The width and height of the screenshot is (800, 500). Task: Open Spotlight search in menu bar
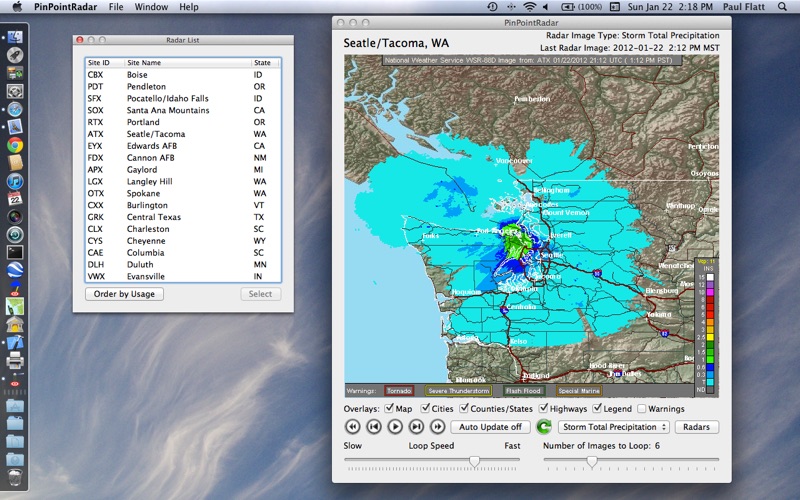782,7
